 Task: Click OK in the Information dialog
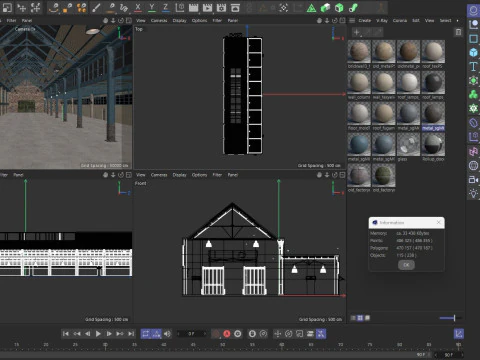click(x=406, y=265)
